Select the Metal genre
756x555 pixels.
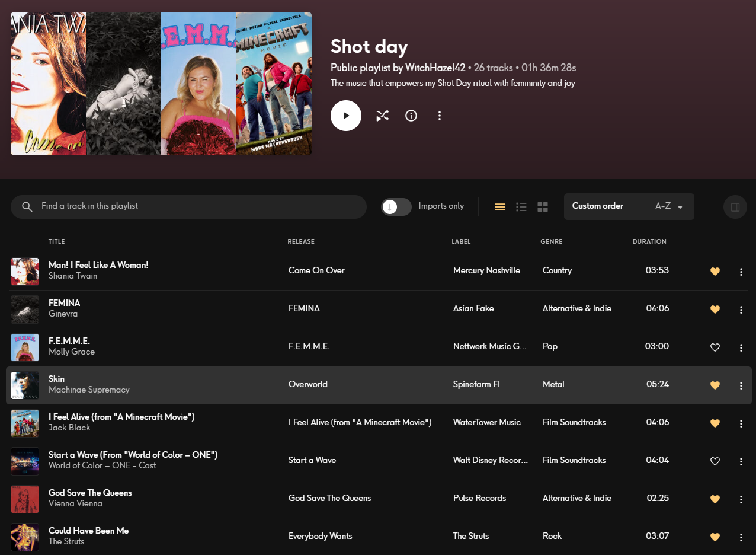(553, 384)
